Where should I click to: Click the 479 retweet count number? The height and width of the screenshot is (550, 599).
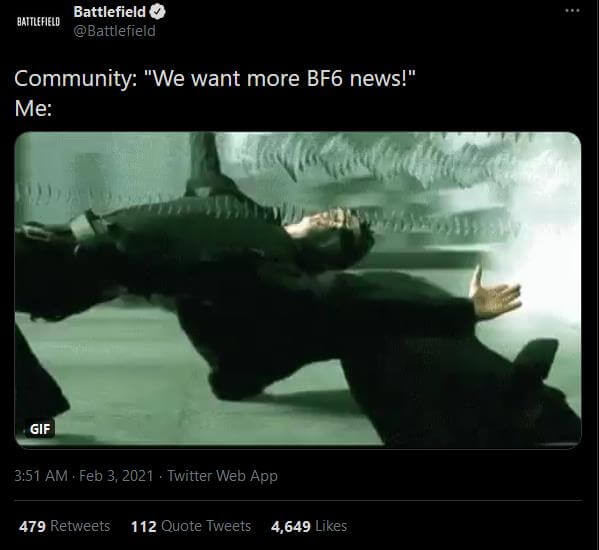[32, 526]
